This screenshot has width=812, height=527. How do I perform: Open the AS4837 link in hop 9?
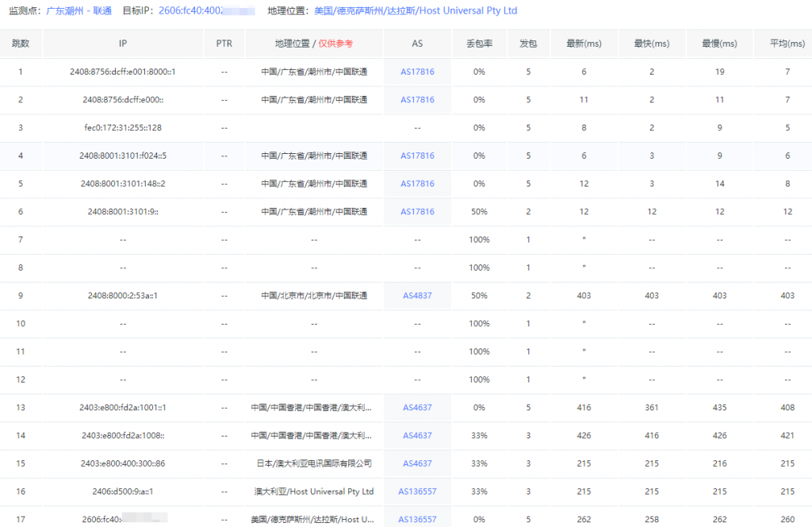tap(417, 295)
